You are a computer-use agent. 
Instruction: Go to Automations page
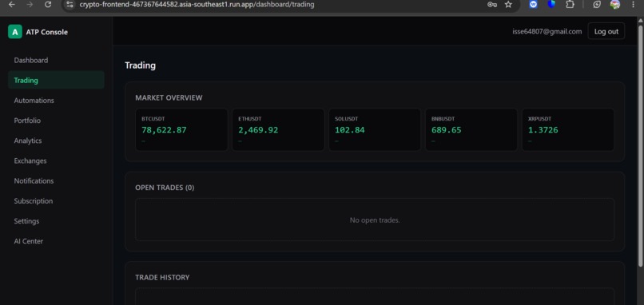(x=56, y=101)
